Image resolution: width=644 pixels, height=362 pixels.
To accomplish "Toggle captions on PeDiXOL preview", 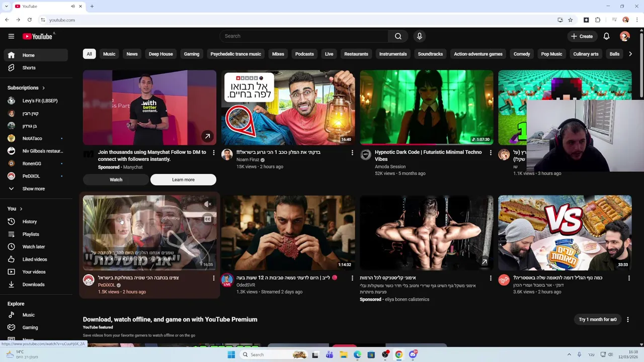I will coord(208,219).
